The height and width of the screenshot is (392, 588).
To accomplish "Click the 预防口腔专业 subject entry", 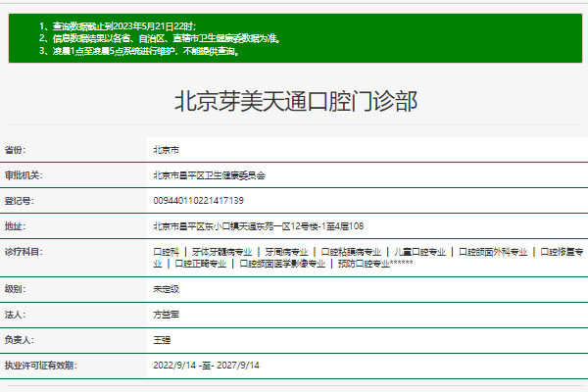I will (x=364, y=264).
